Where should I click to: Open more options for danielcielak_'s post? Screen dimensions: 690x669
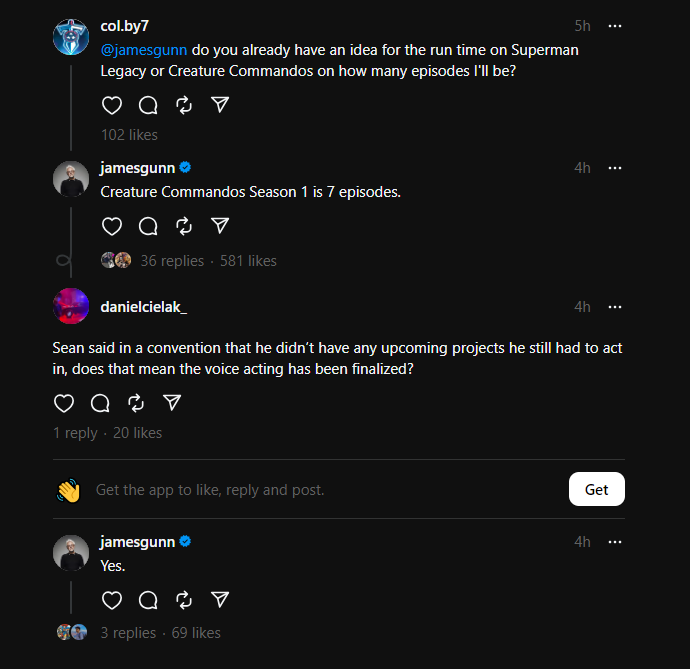pyautogui.click(x=615, y=307)
